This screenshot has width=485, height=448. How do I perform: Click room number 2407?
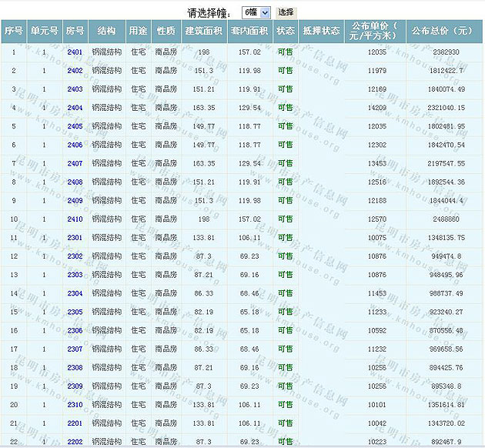coord(75,163)
